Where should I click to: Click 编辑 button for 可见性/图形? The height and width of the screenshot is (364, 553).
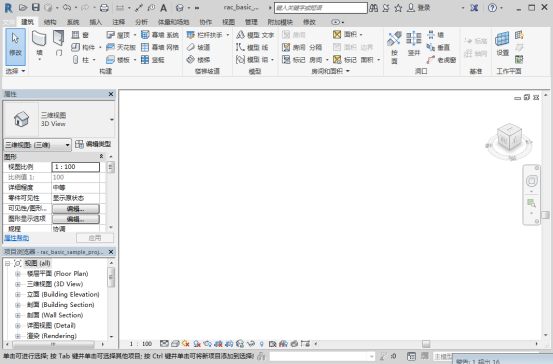click(76, 209)
